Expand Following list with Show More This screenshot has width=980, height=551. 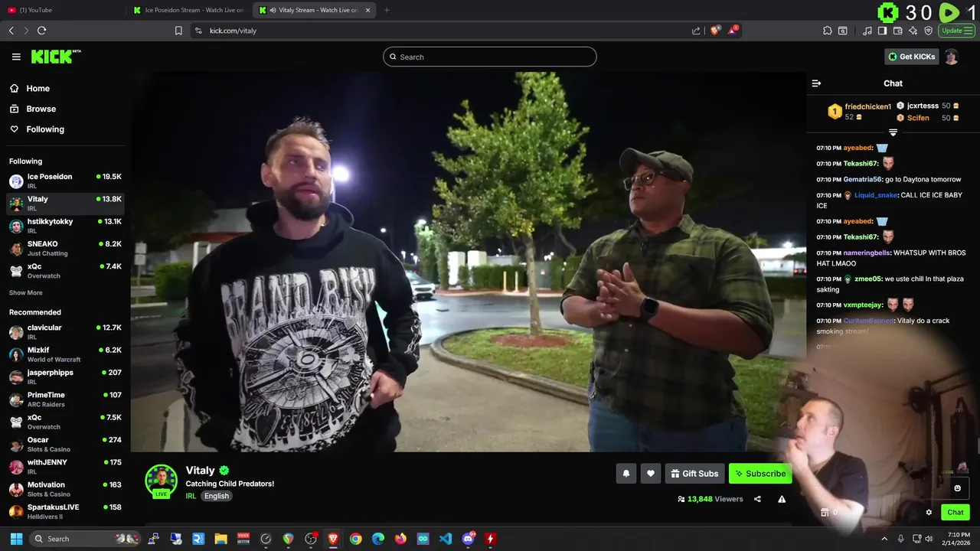tap(26, 292)
